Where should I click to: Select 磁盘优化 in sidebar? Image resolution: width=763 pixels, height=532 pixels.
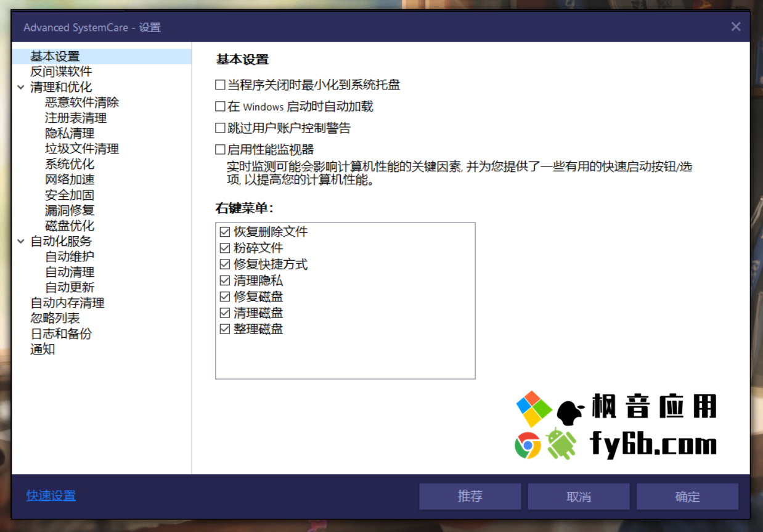(70, 226)
